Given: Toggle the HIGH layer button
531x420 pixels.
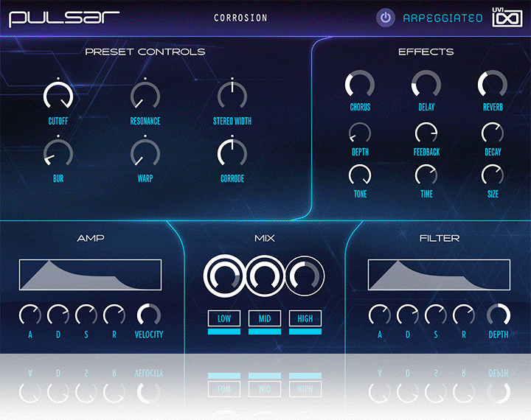Looking at the screenshot, I should (x=305, y=318).
